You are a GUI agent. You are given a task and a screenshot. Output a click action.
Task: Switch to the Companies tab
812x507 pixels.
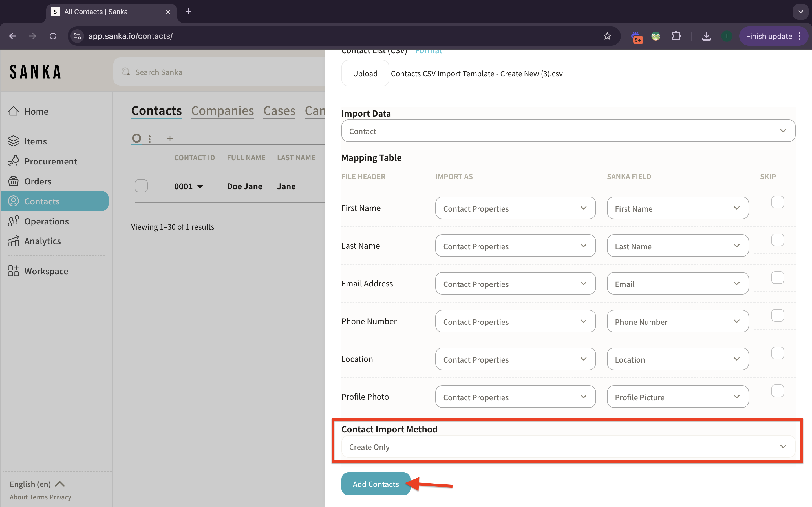coord(222,111)
